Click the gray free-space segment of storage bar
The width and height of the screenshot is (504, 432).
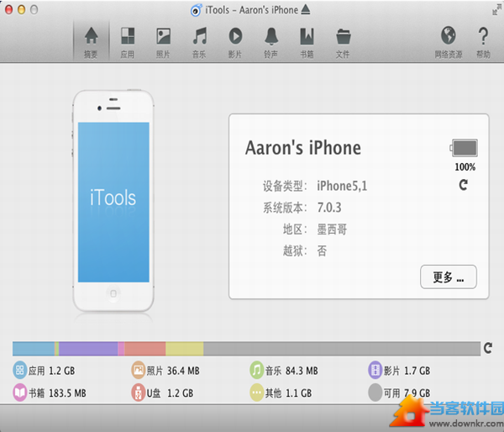pyautogui.click(x=340, y=349)
